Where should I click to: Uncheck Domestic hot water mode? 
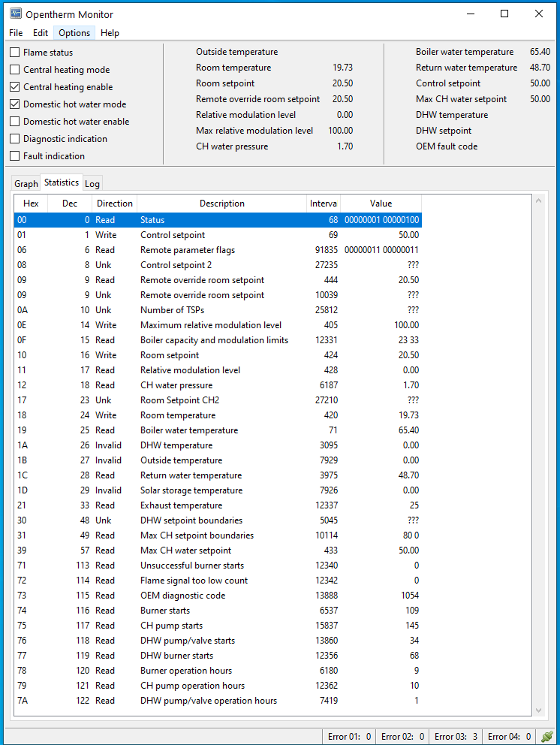click(x=15, y=104)
